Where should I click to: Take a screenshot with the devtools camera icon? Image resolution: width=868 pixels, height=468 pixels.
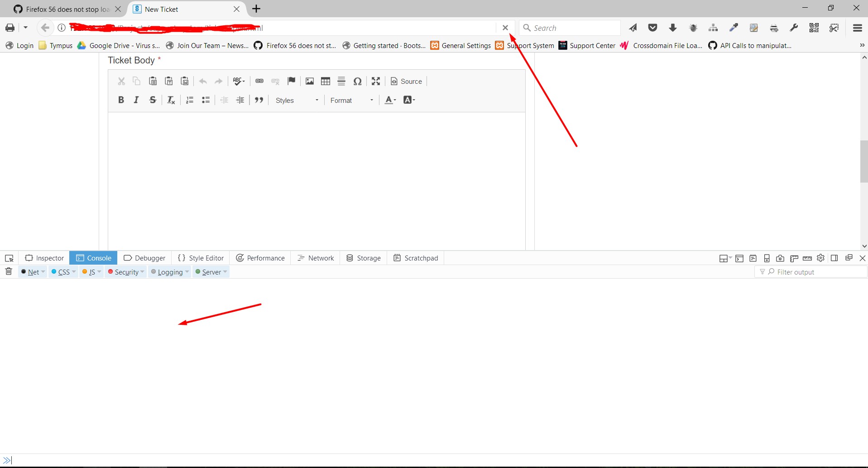(x=780, y=258)
